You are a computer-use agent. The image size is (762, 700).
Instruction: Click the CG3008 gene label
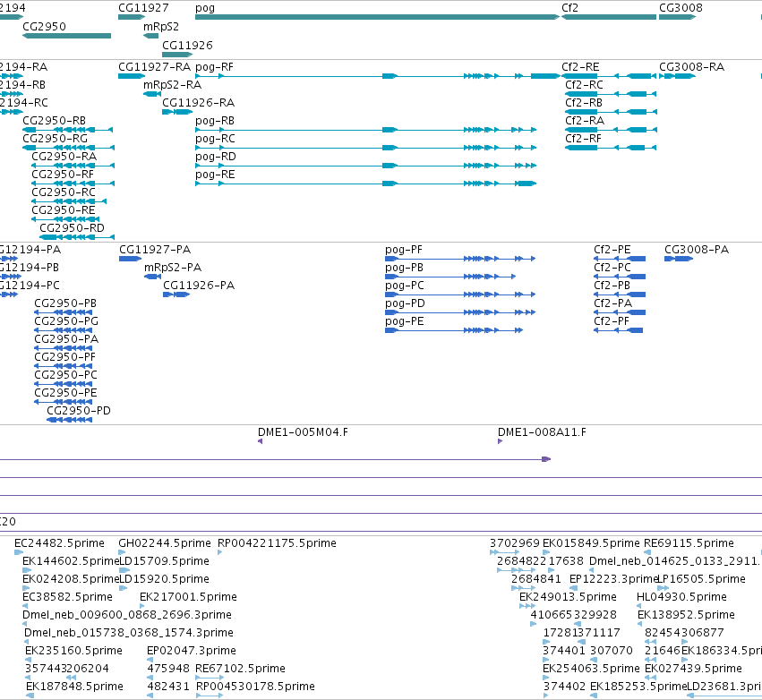pos(681,8)
